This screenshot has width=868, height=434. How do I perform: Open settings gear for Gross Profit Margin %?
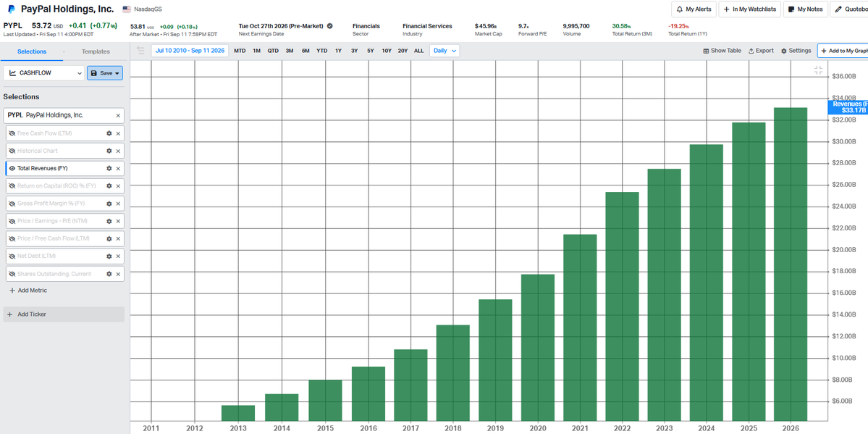point(109,204)
